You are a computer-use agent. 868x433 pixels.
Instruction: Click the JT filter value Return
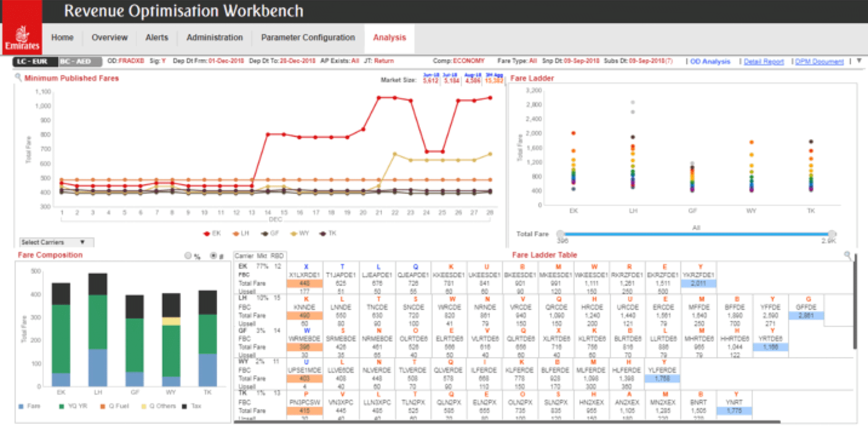[x=384, y=61]
